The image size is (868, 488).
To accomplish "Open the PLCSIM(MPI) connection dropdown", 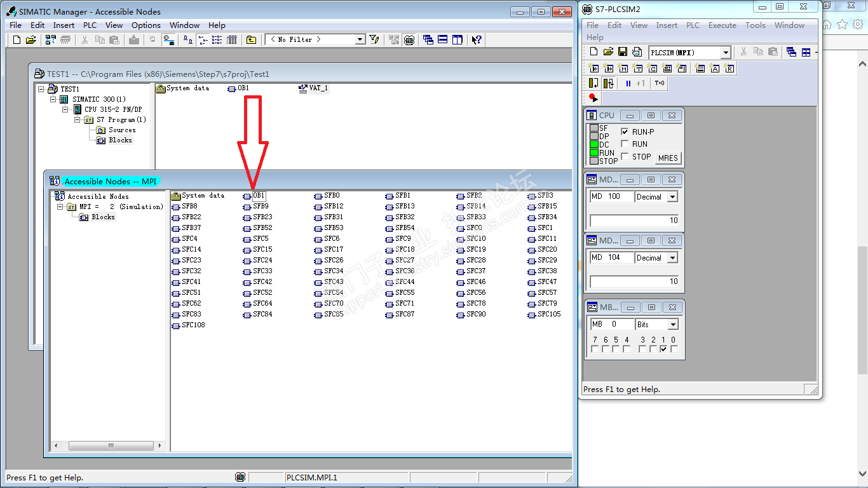I will pyautogui.click(x=726, y=53).
